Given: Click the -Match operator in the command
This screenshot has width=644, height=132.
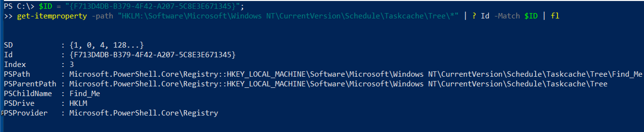Looking at the screenshot, I should pos(507,16).
